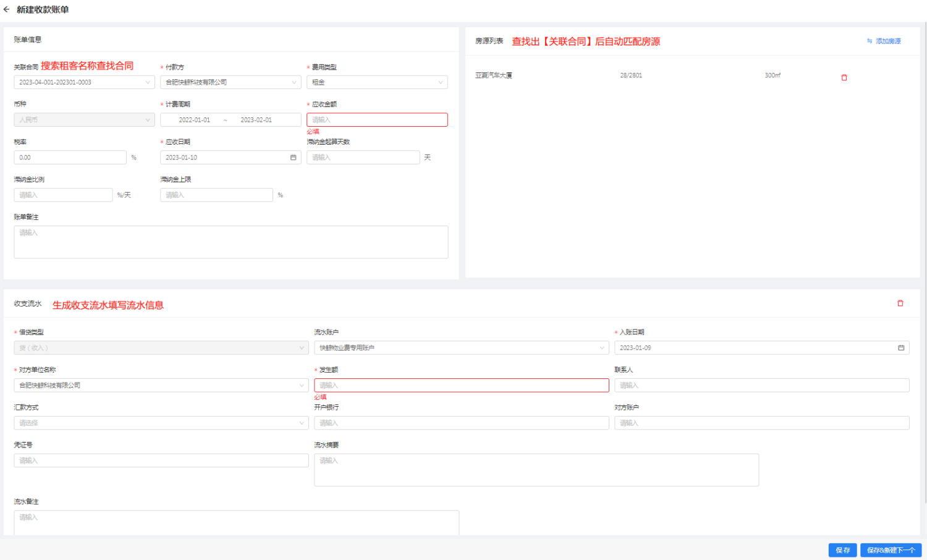Click the 收支流水 section heading
The height and width of the screenshot is (560, 927).
tap(28, 303)
